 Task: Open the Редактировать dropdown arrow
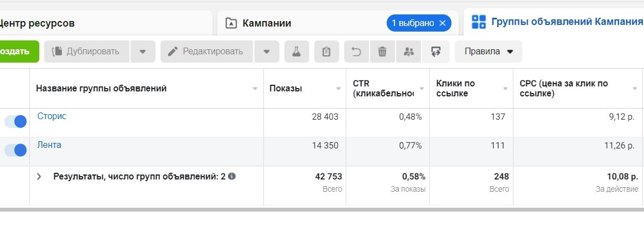(267, 52)
